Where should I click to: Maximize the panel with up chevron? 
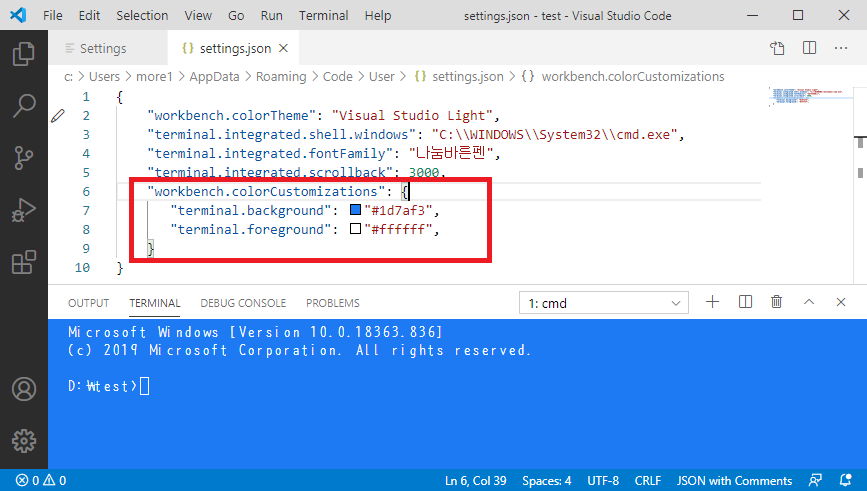tap(809, 302)
